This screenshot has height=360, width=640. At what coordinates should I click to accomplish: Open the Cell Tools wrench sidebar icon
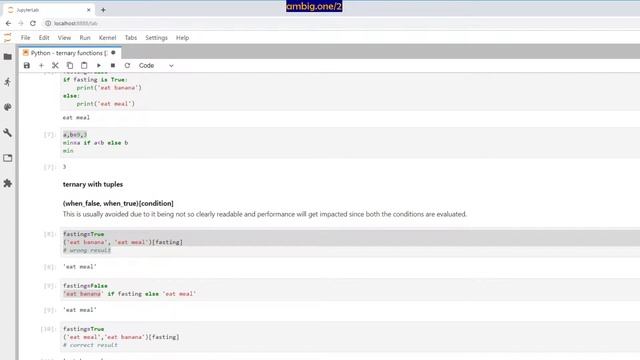[8, 133]
